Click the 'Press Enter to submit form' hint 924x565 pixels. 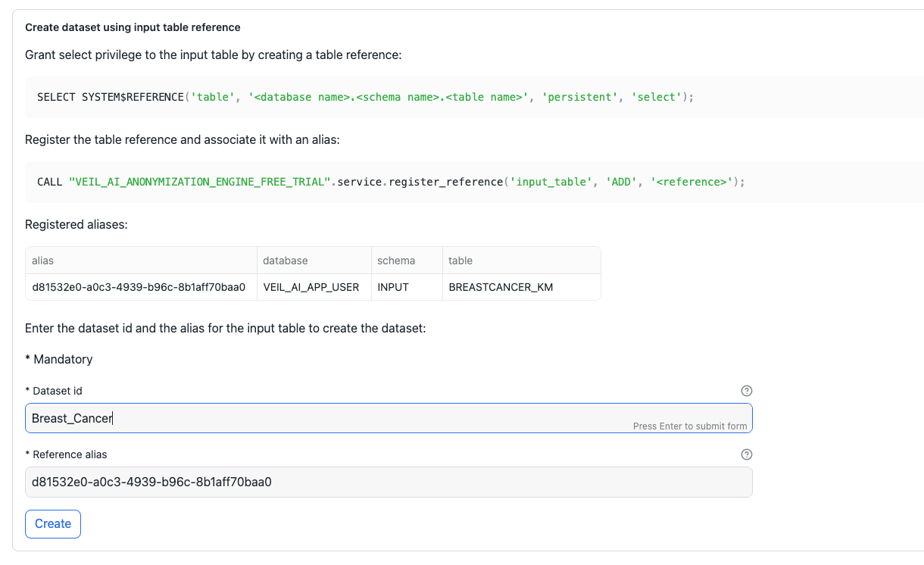coord(690,426)
